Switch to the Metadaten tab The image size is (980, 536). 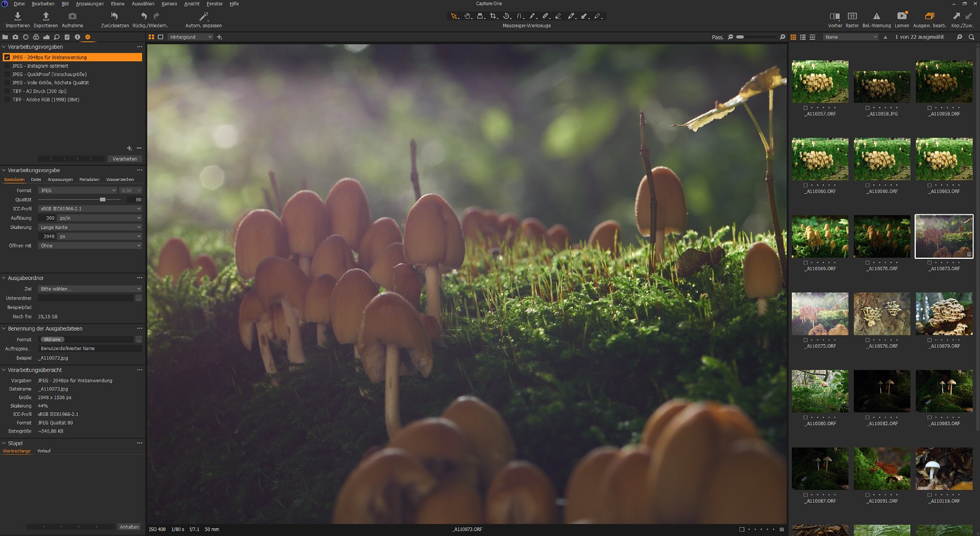pyautogui.click(x=89, y=179)
